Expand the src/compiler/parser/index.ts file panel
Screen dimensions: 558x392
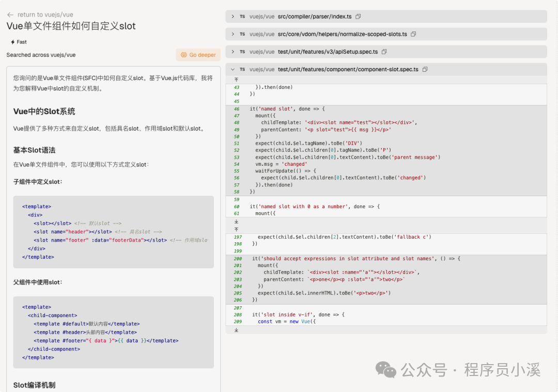tap(232, 17)
